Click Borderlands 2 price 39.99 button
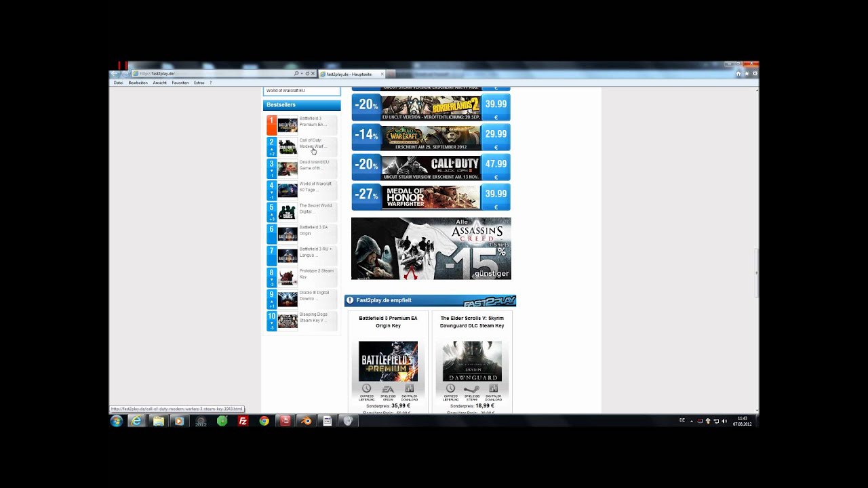This screenshot has width=868, height=488. [x=496, y=107]
